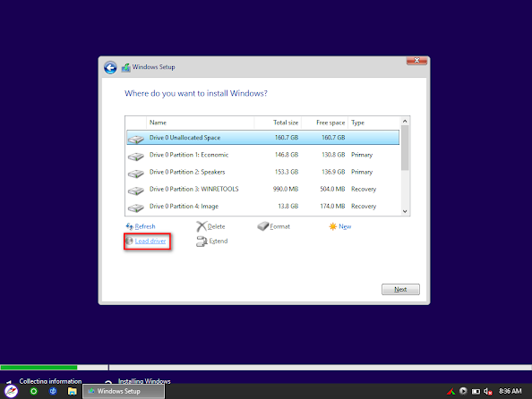
Task: Click the battery icon in the system tray
Action: point(476,392)
